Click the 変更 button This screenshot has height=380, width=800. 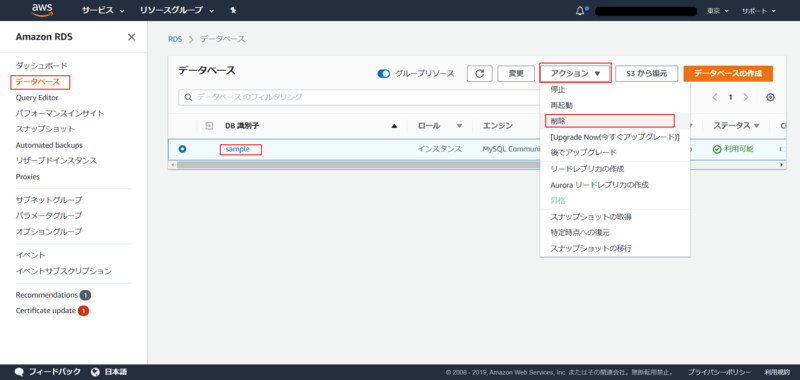(516, 73)
